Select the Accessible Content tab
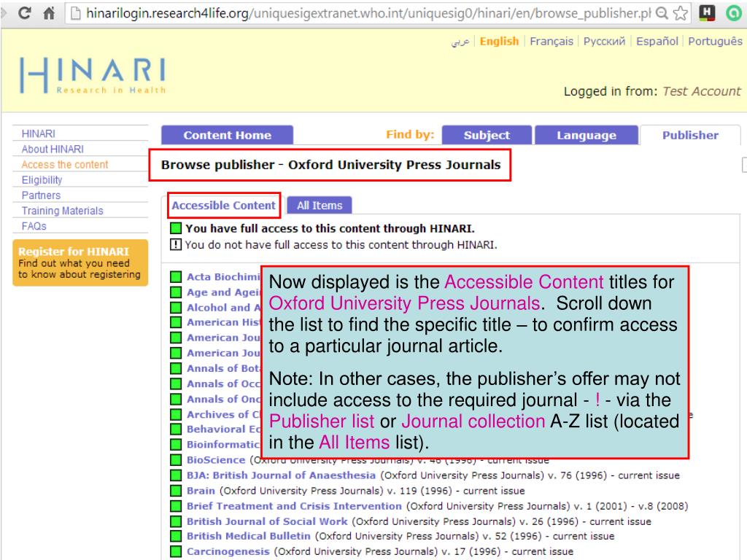 (223, 205)
